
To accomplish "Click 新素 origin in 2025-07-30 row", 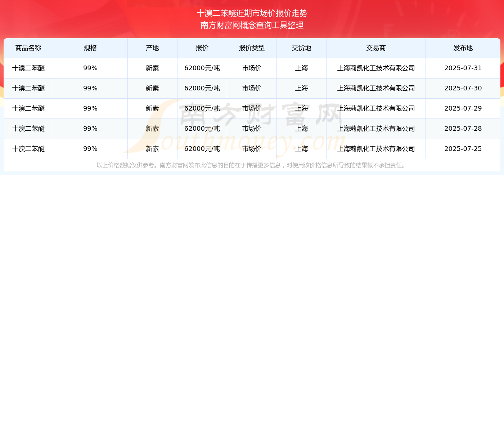I will coord(153,88).
